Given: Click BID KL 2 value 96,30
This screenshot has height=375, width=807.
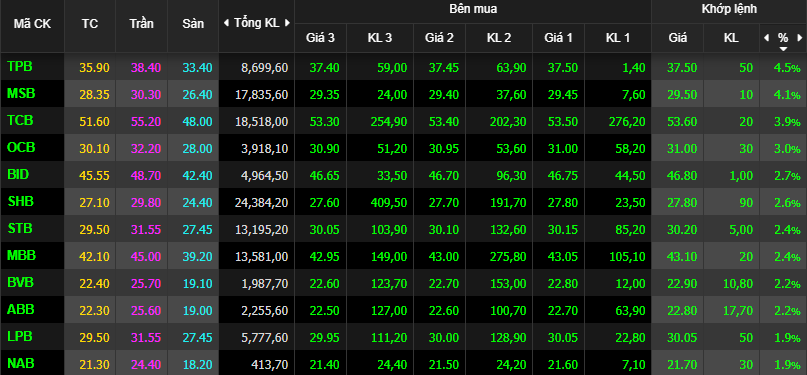Looking at the screenshot, I should pos(511,175).
